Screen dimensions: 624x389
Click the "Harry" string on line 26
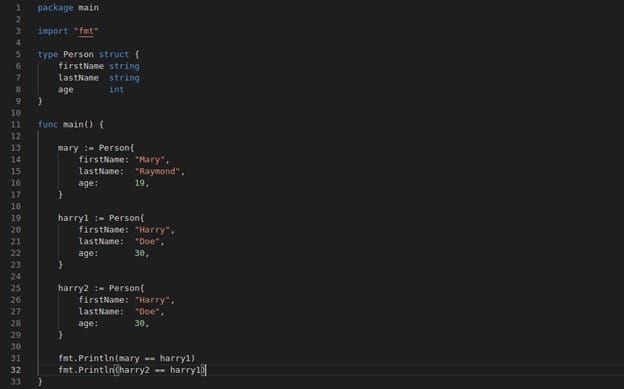[152, 300]
